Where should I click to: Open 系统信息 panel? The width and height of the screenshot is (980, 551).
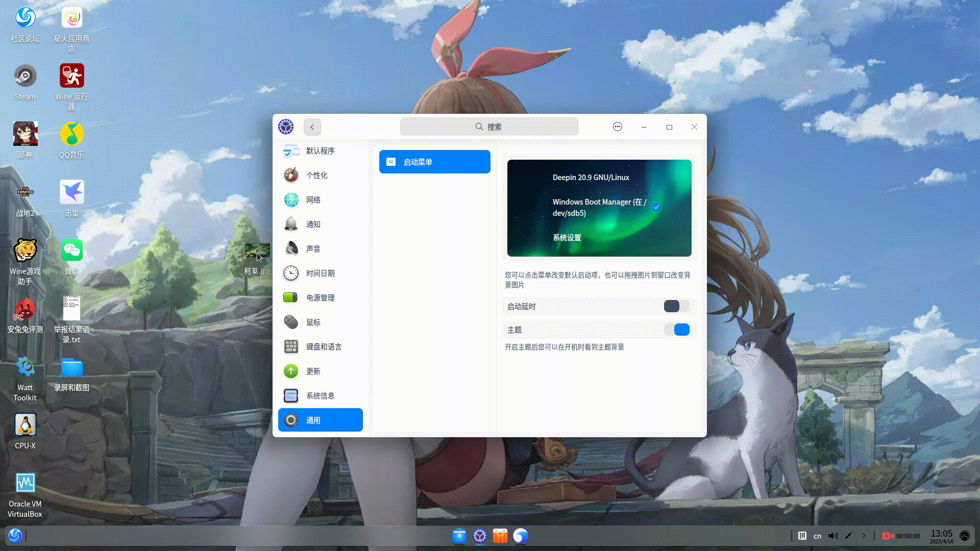(x=321, y=395)
